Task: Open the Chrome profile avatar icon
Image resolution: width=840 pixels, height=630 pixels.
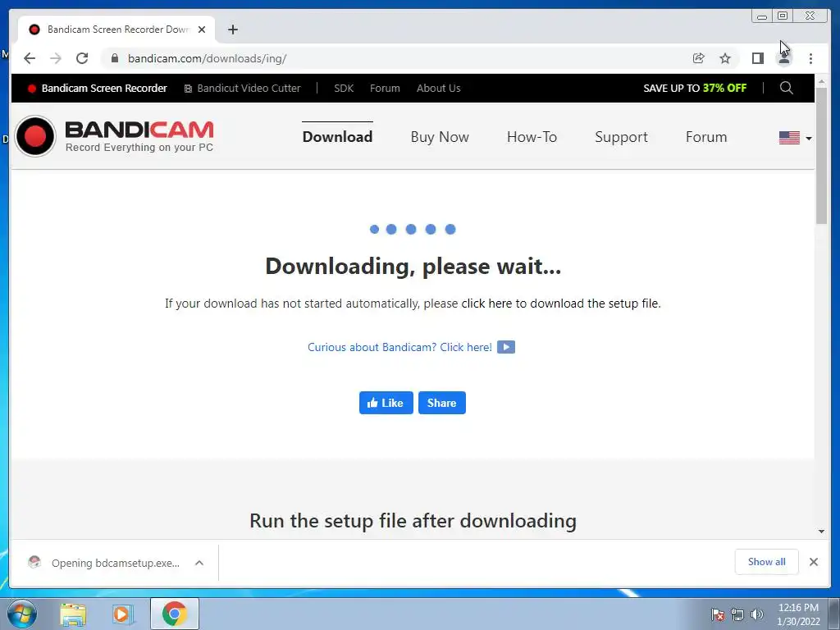Action: [x=783, y=58]
